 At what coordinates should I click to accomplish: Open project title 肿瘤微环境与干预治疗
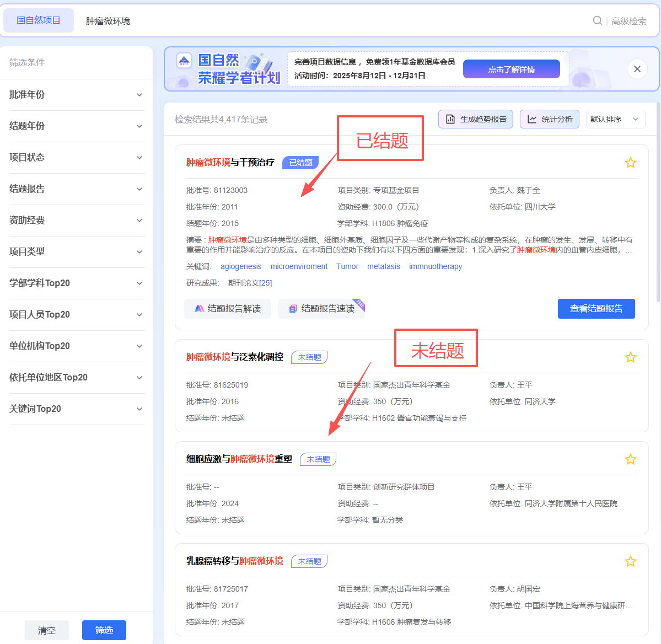coord(230,162)
